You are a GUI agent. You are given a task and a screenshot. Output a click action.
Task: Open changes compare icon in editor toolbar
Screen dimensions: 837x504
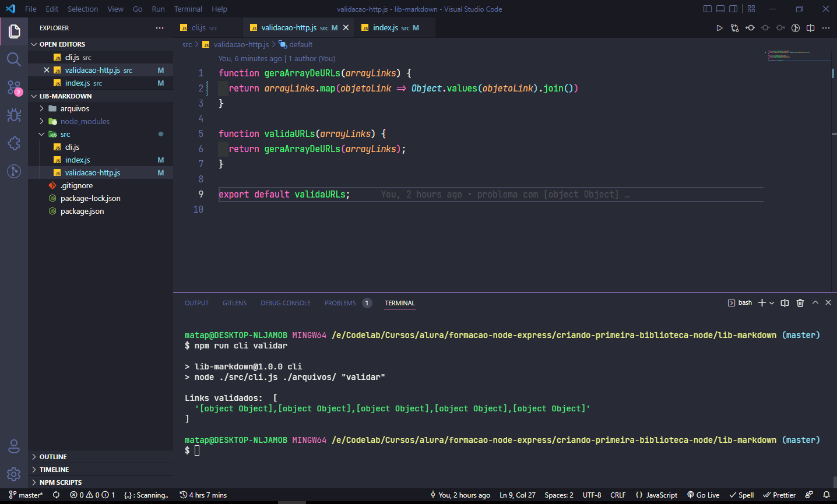(734, 28)
